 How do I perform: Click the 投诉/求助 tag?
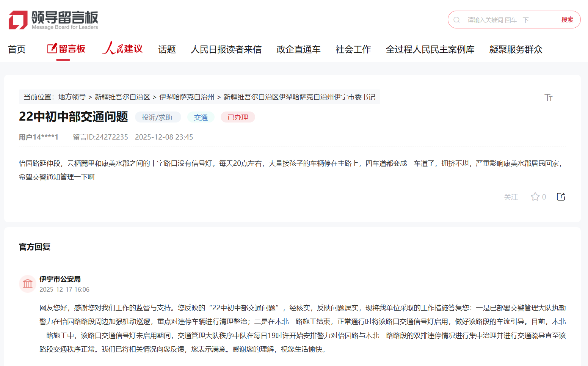[x=157, y=118]
